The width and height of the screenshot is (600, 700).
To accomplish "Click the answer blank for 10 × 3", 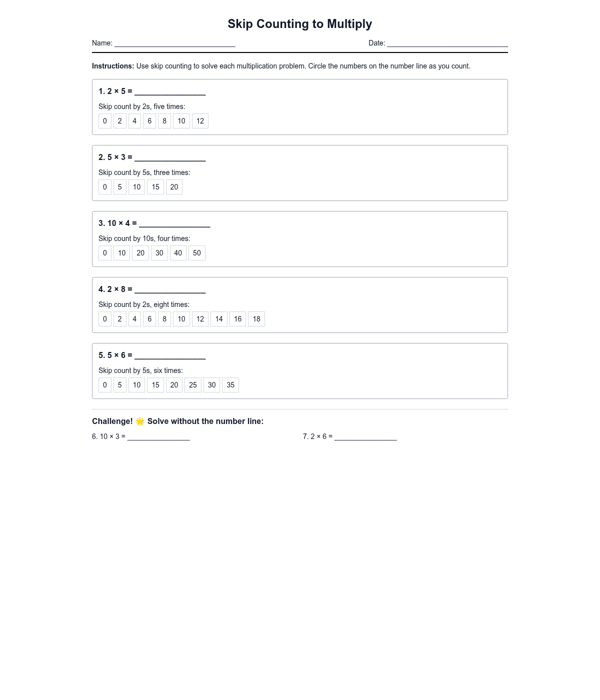I will click(x=158, y=436).
